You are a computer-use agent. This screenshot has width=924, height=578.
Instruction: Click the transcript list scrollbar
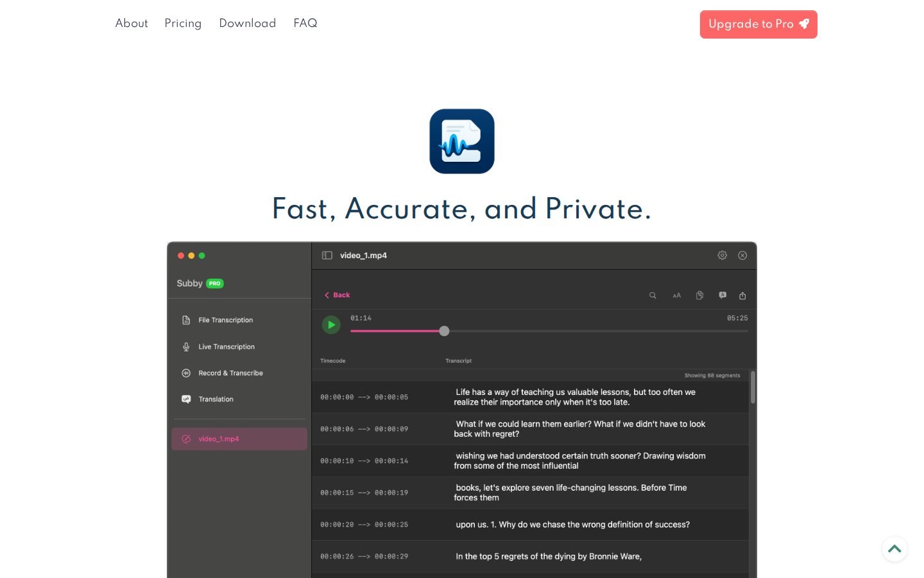coord(753,387)
